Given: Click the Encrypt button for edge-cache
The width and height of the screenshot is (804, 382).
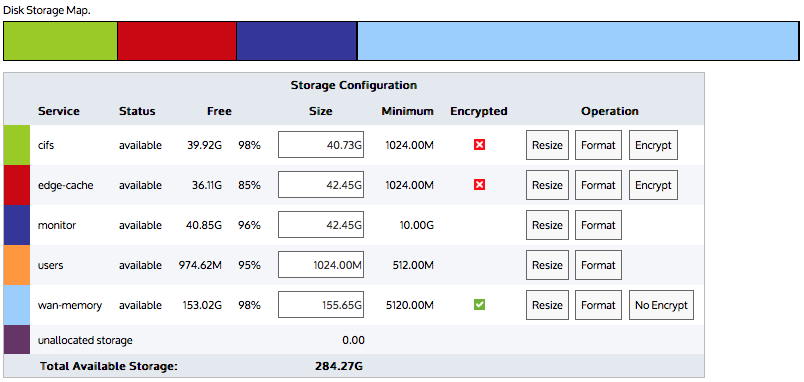Looking at the screenshot, I should coord(653,185).
